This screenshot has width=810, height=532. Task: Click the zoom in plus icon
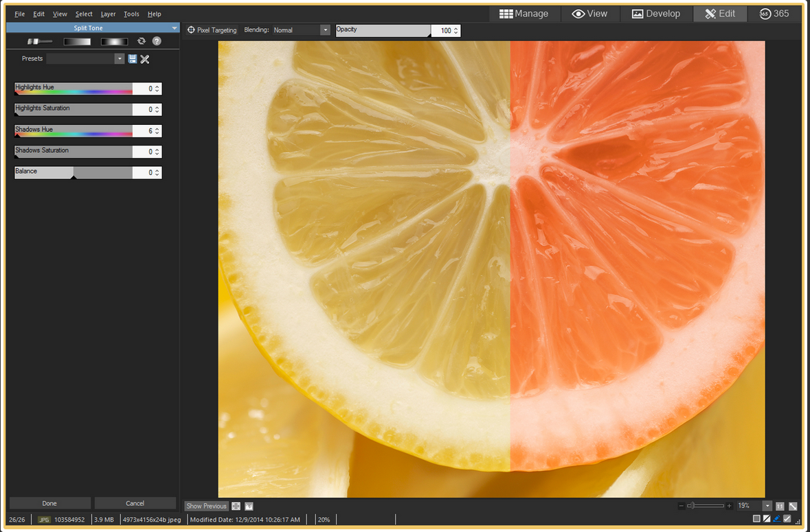tap(729, 506)
